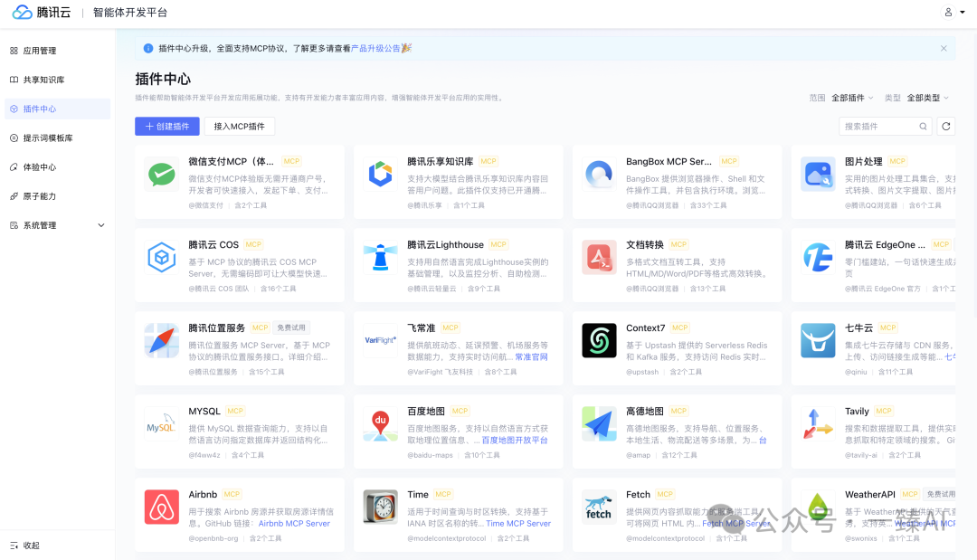Click the 飞常准 VariFlight icon
Viewport: 977px width, 560px height.
(x=380, y=341)
